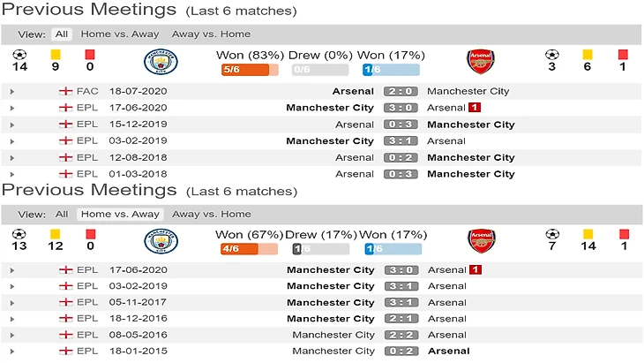Click the Manchester City crest in top panel

point(160,62)
